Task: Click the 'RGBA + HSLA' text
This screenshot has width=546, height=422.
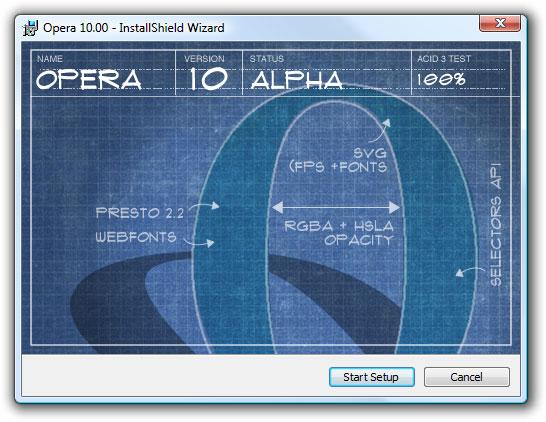Action: point(339,226)
